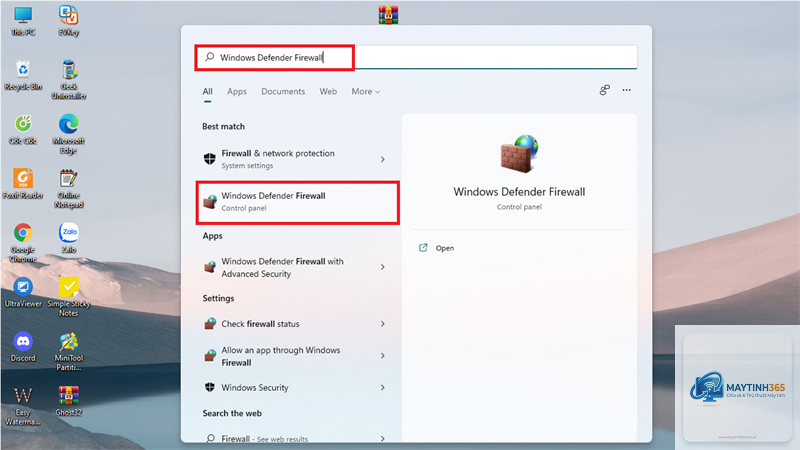The height and width of the screenshot is (450, 800).
Task: Click Windows Defender Firewall title in preview pane
Action: (519, 192)
